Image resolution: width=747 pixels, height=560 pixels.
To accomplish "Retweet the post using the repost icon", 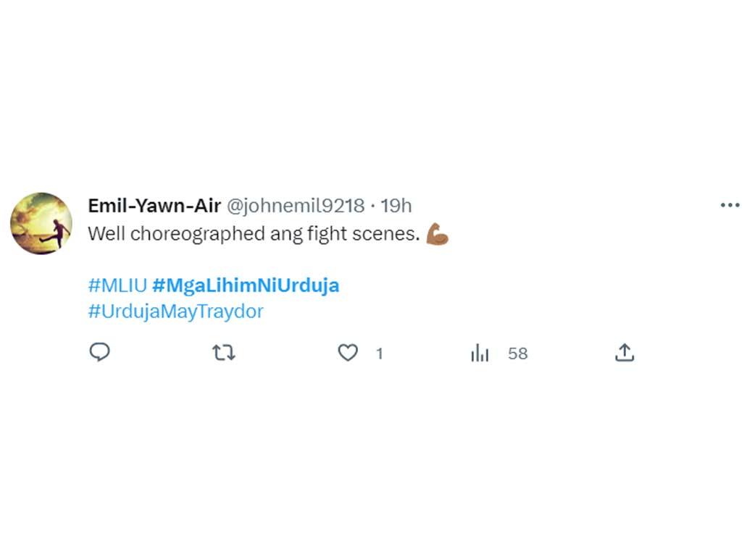I will 224,353.
